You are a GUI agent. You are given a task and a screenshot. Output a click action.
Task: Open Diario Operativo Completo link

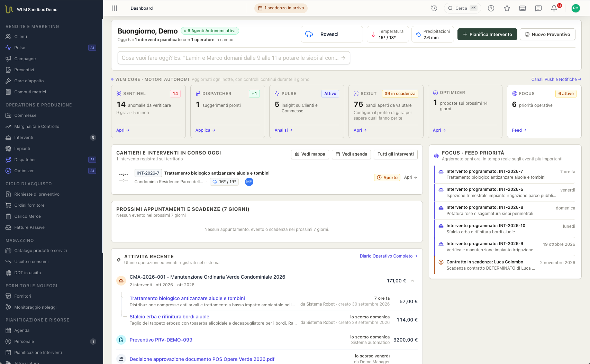pyautogui.click(x=389, y=256)
